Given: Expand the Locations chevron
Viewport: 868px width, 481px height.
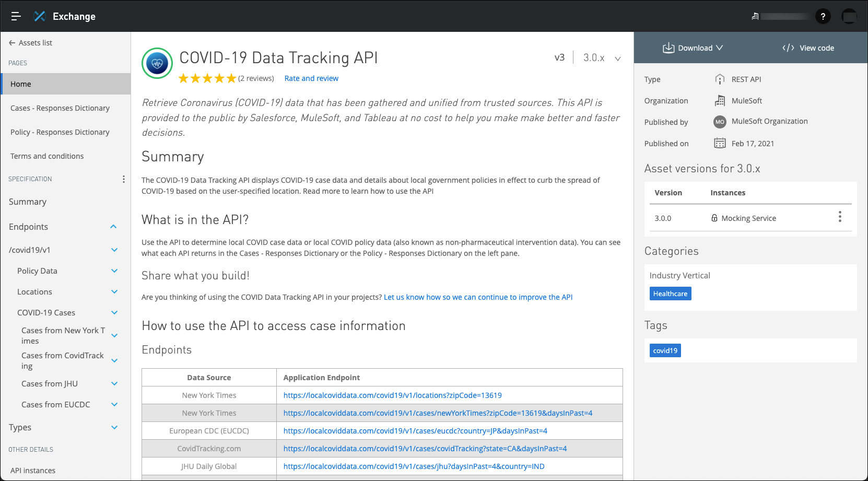Looking at the screenshot, I should pos(114,292).
